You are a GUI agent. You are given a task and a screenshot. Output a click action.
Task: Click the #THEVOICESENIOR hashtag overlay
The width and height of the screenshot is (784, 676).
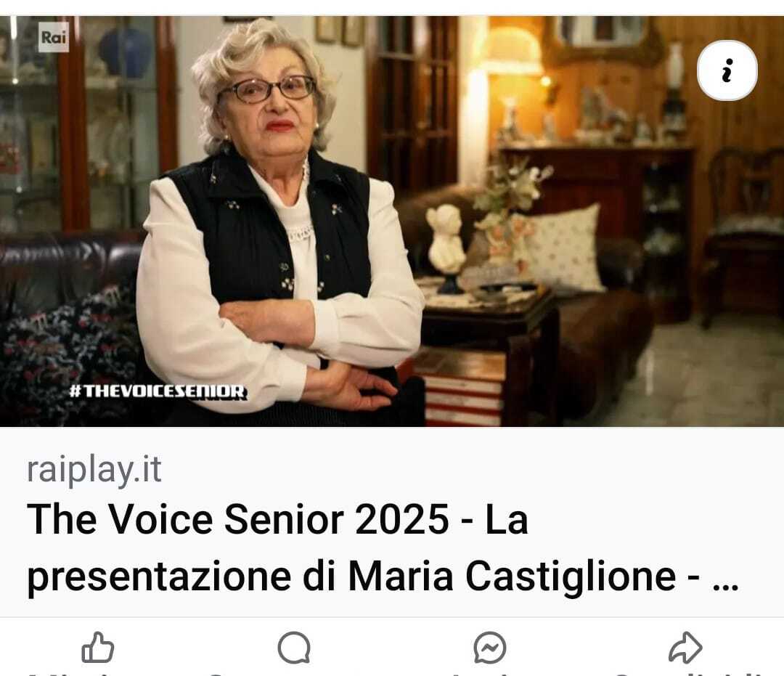158,391
